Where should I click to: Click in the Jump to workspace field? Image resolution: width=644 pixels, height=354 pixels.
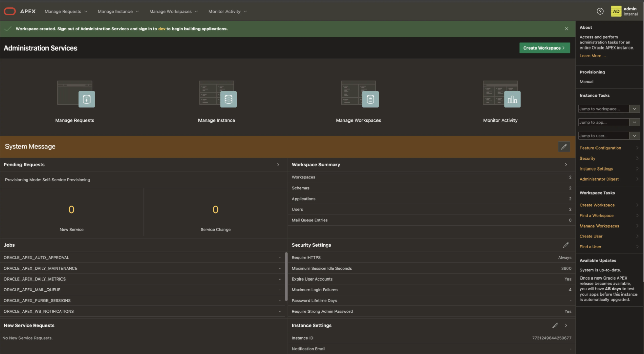(x=604, y=109)
